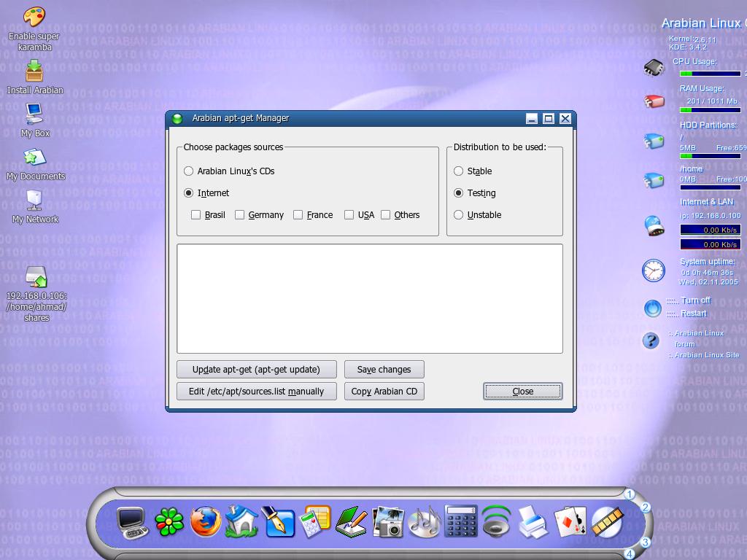Switch to desktop 2 on dock pager
747x560 pixels.
click(645, 507)
